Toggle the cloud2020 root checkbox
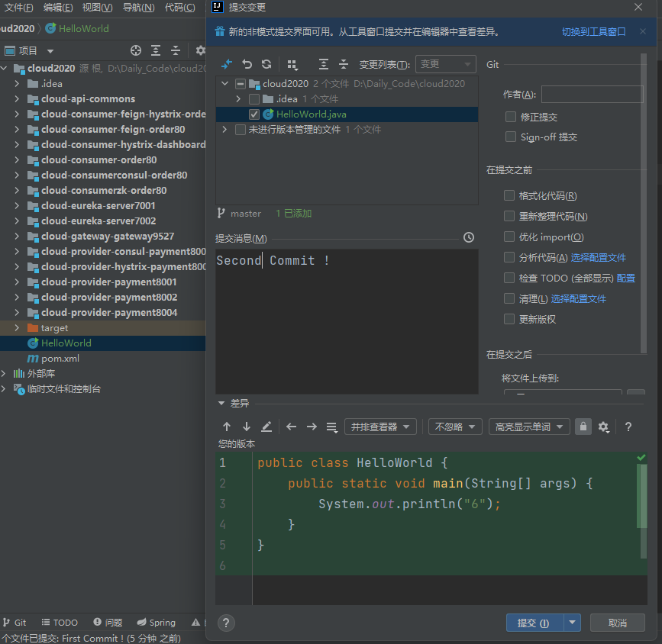662x644 pixels. pyautogui.click(x=241, y=84)
